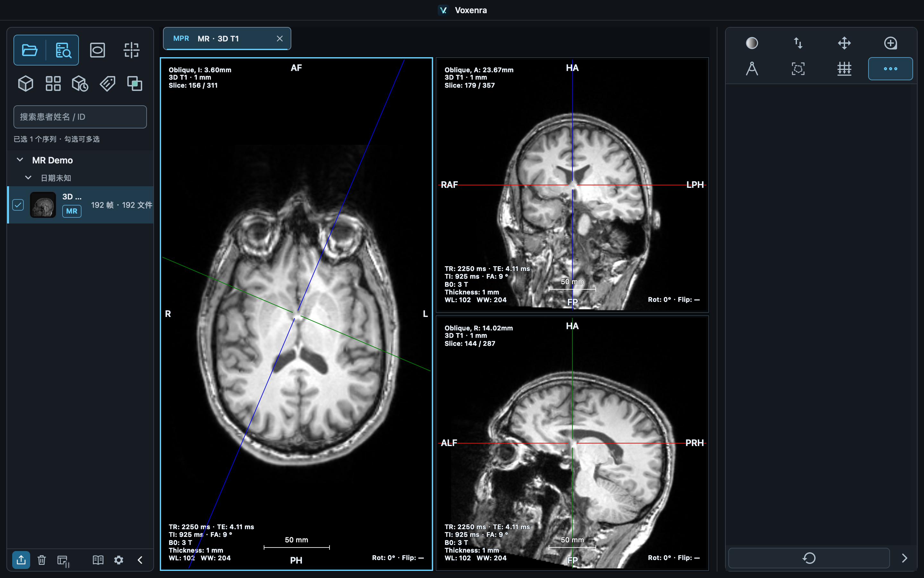Select the four-arrow pan tool
The height and width of the screenshot is (578, 924).
coord(844,43)
